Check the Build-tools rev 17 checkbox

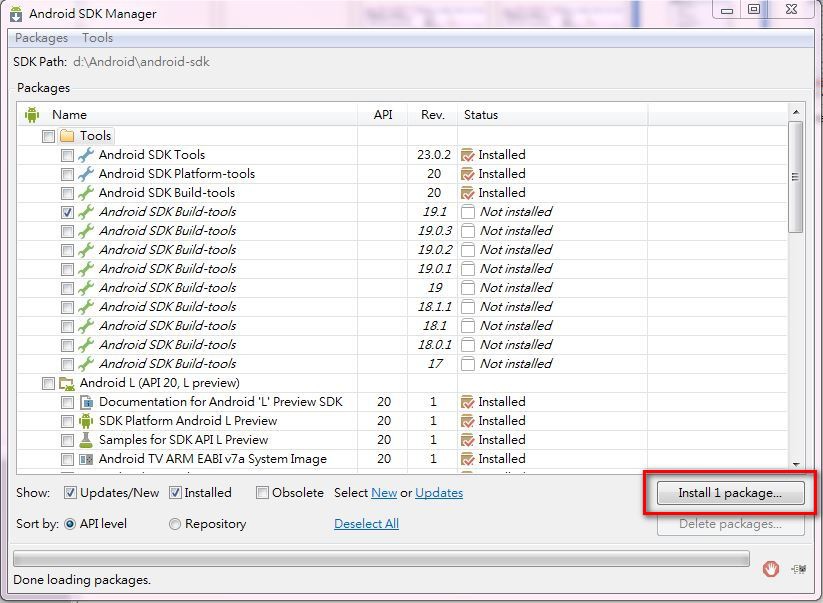pos(67,364)
